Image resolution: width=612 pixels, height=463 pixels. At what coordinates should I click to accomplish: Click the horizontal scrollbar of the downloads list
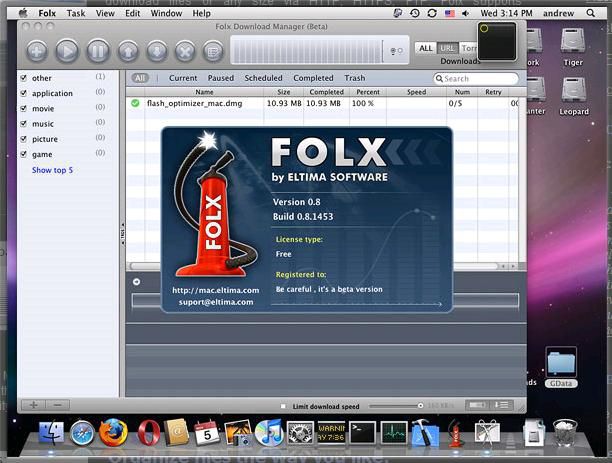(x=313, y=266)
